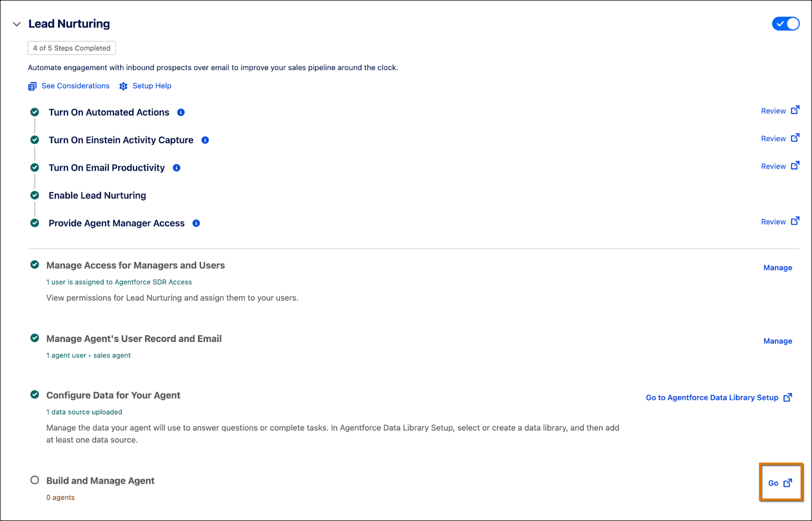Screen dimensions: 812x521
Task: Review the Provide Agent Manager Access step
Action: (773, 222)
